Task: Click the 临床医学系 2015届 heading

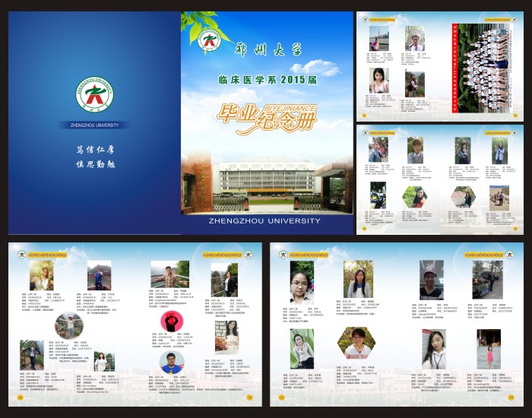Action: (268, 80)
